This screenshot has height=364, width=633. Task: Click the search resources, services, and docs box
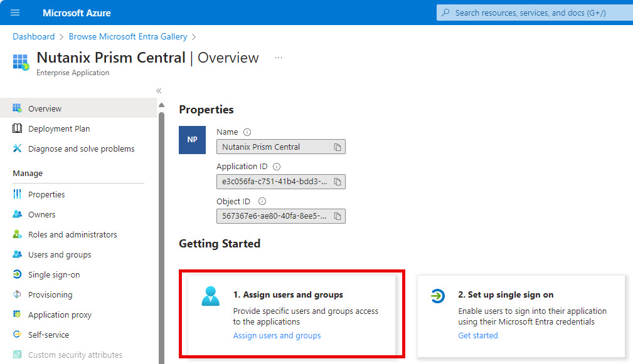535,13
